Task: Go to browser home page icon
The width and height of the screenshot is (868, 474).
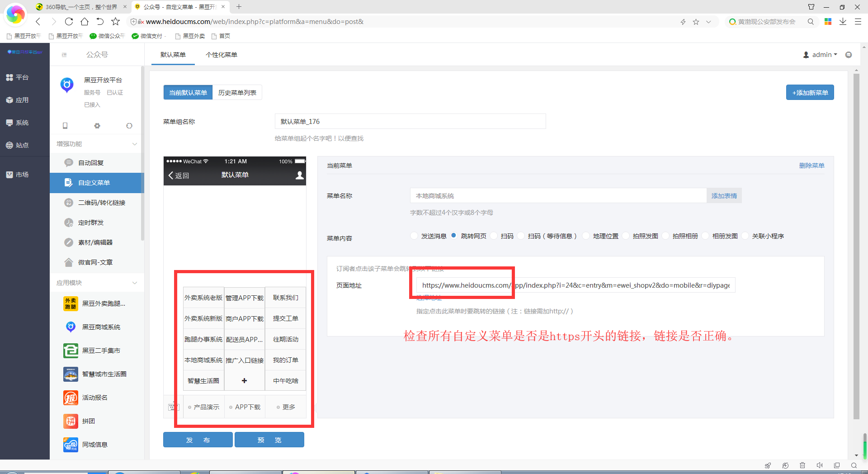Action: [85, 21]
